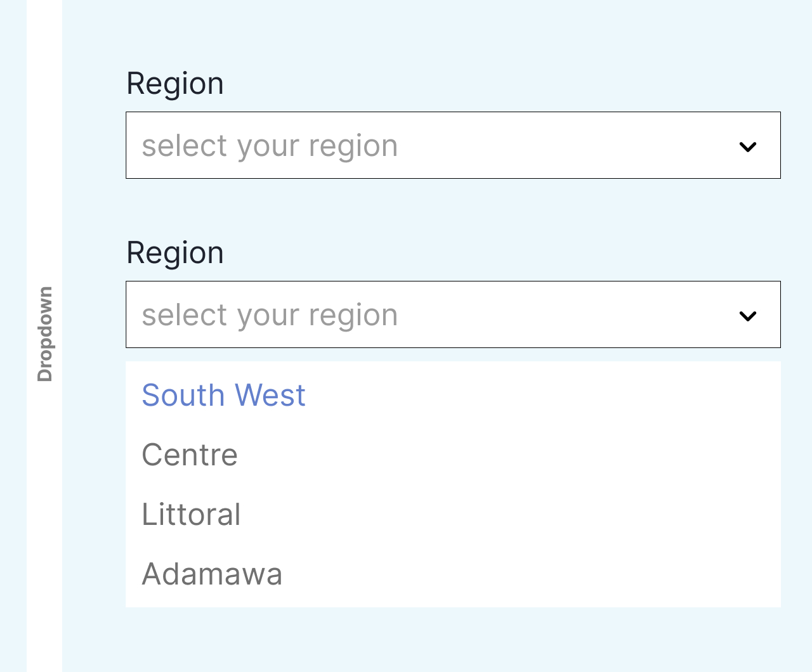
Task: Choose South West from the region list
Action: (x=223, y=396)
